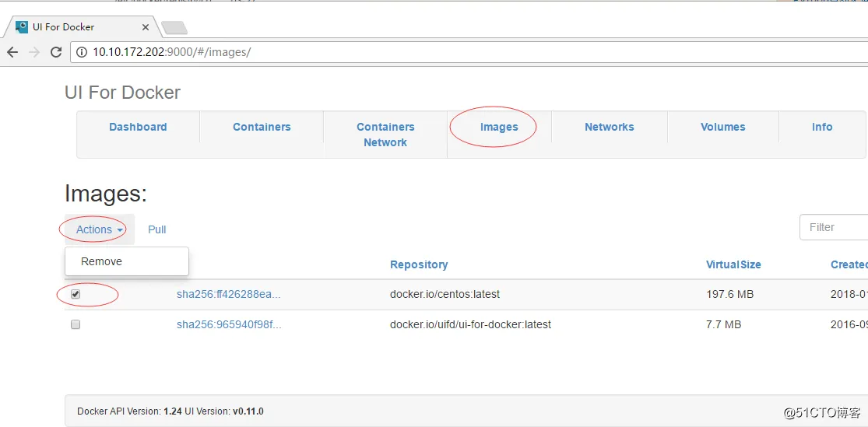Check the ui-for-docker image checkbox
868x427 pixels.
(76, 324)
